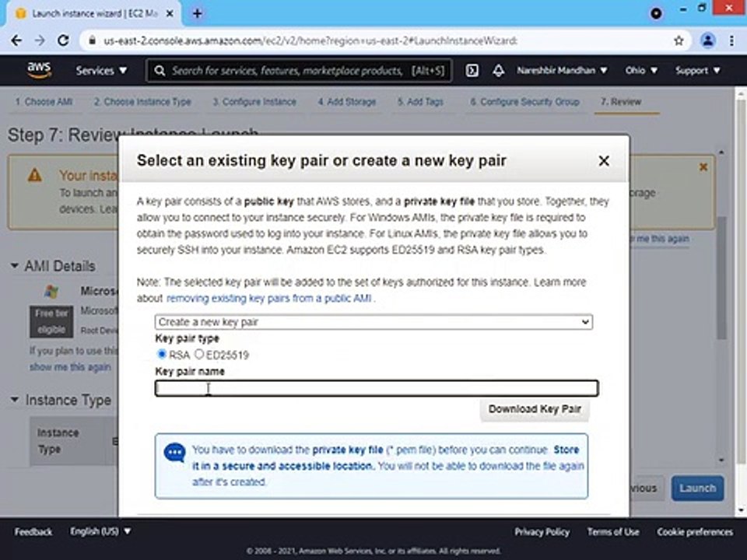Image resolution: width=747 pixels, height=560 pixels.
Task: Go to the 2. Choose Instance Type step
Action: point(142,102)
